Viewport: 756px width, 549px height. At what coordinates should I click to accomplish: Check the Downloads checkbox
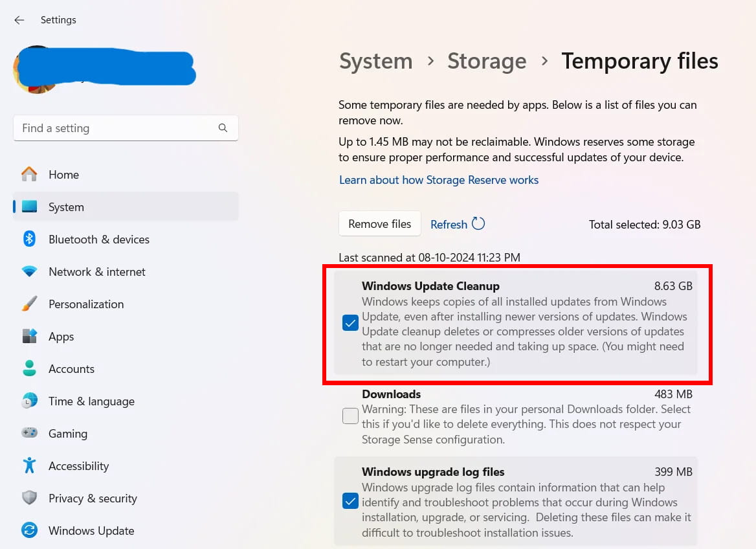click(x=351, y=416)
